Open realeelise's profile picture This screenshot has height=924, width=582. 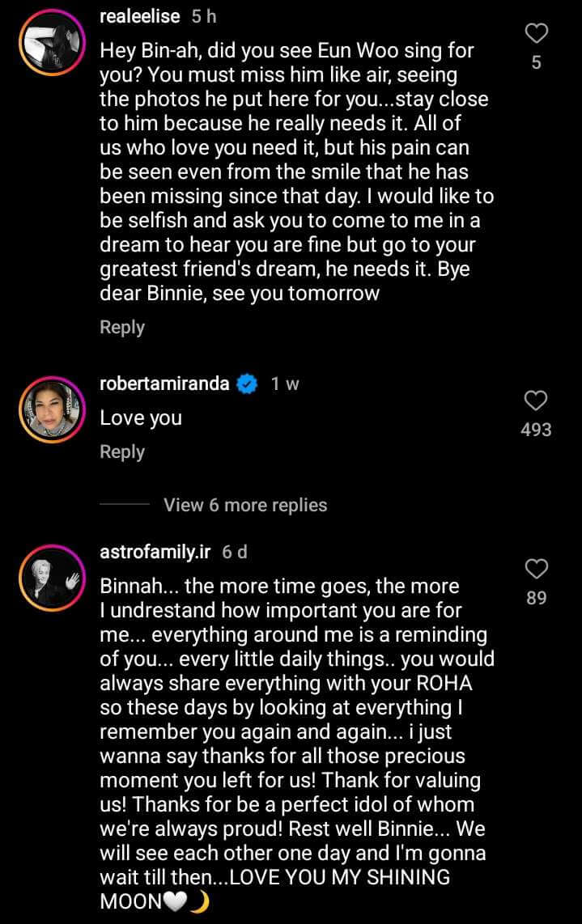[52, 48]
